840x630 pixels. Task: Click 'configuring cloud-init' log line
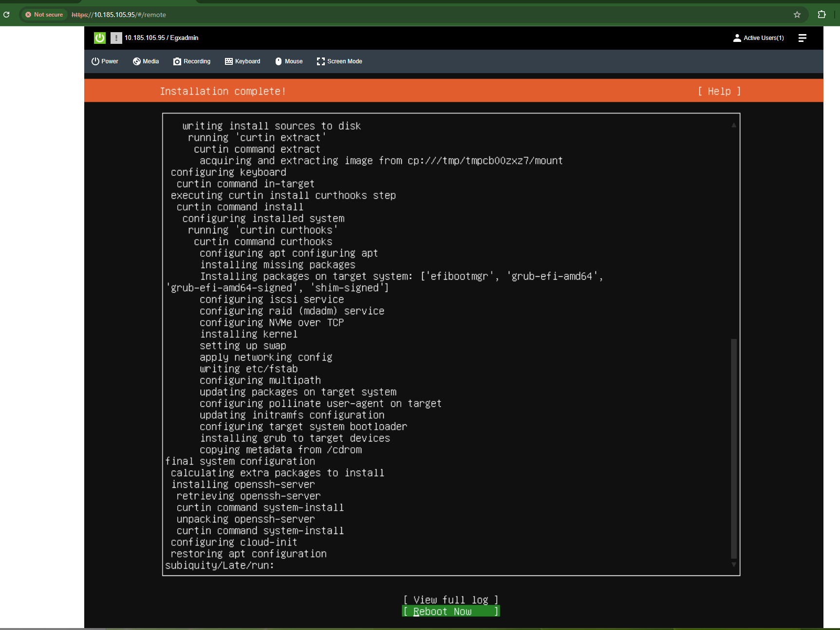tap(234, 542)
